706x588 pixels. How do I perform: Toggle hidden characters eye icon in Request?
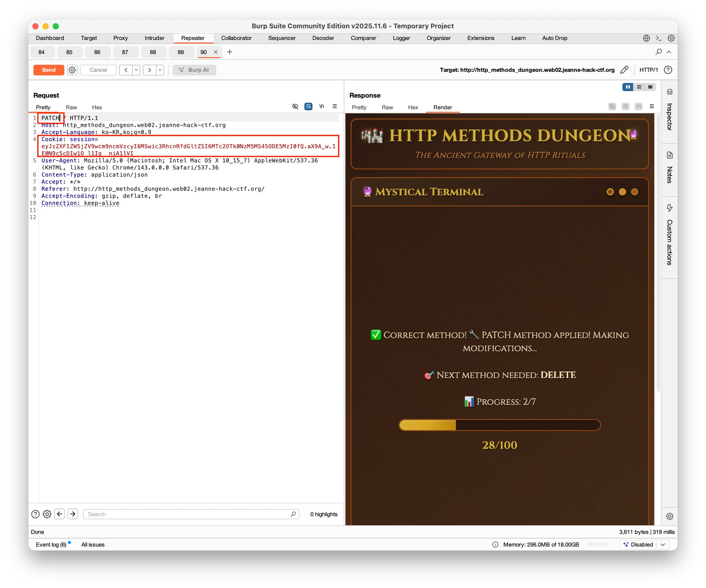pos(295,106)
